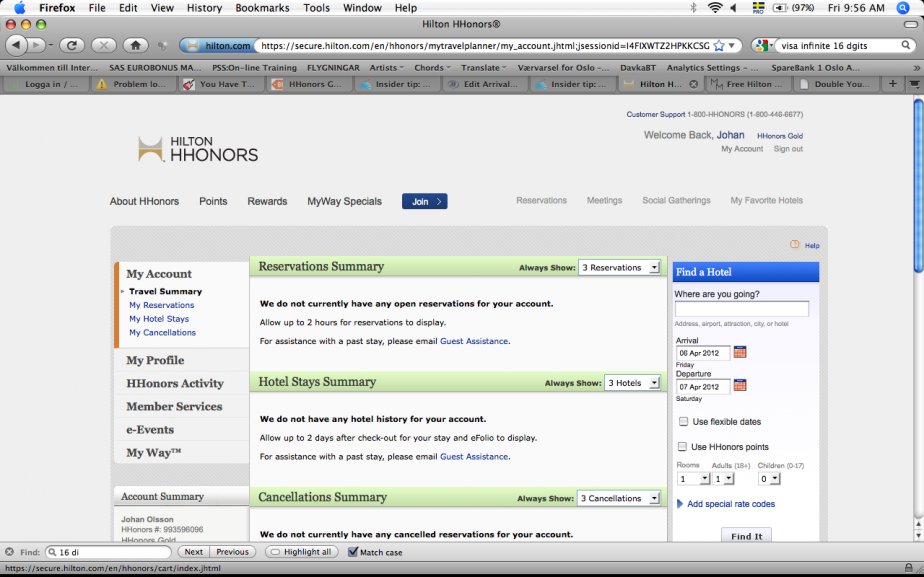This screenshot has height=577, width=924.
Task: Click the Help question mark icon
Action: (795, 245)
